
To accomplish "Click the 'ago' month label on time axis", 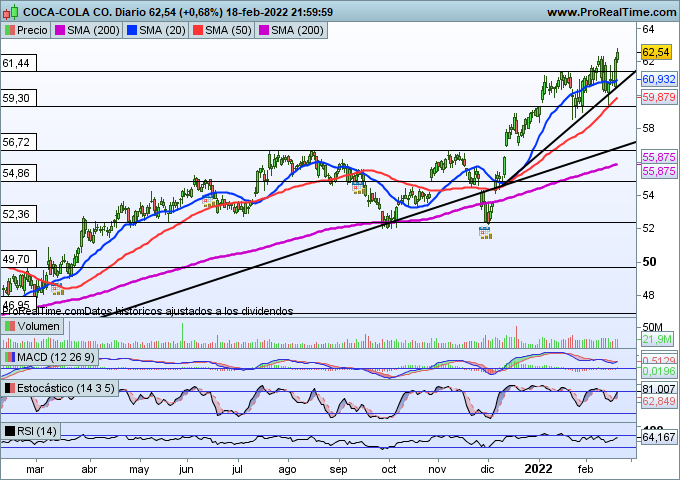I will (287, 470).
